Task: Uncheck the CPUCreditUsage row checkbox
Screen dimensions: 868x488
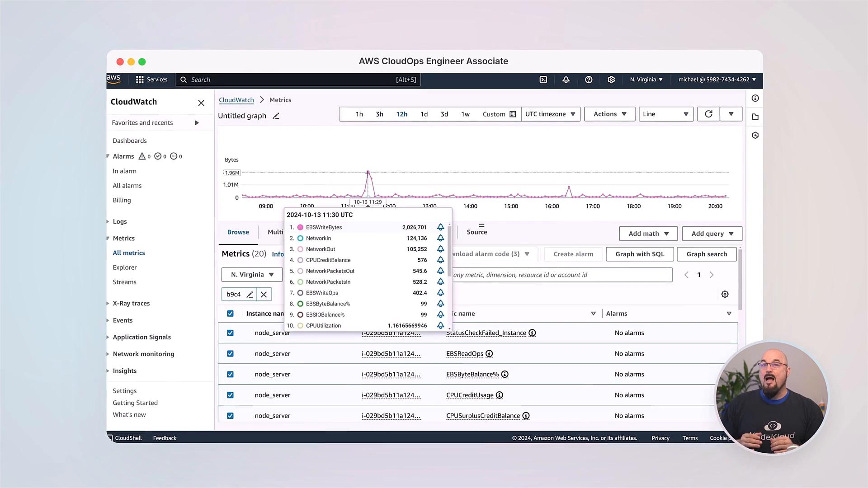Action: [x=230, y=395]
